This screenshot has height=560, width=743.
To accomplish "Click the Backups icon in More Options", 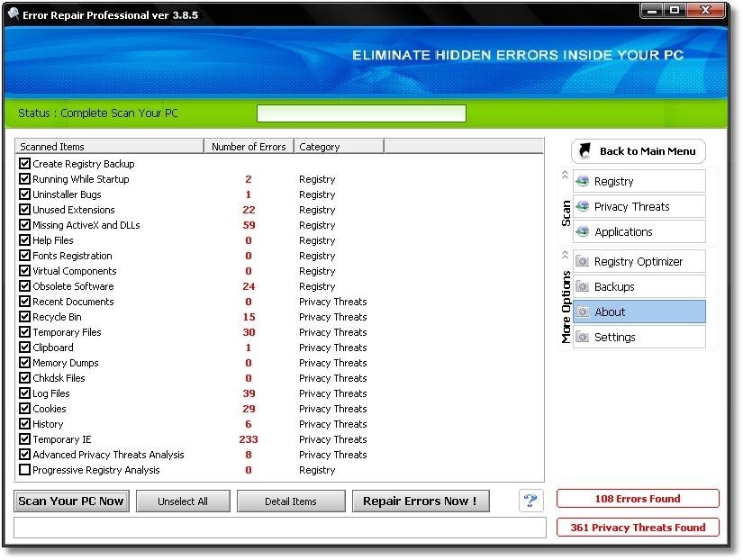I will pyautogui.click(x=583, y=287).
